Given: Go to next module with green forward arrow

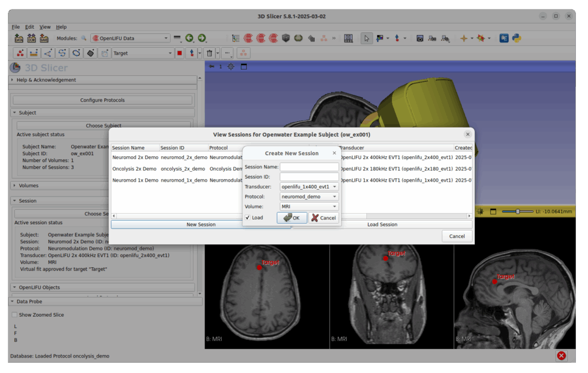Looking at the screenshot, I should (202, 38).
